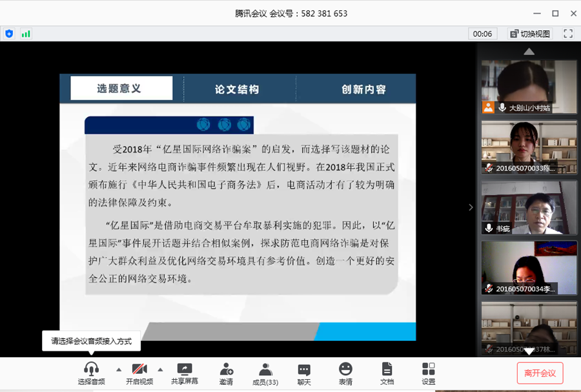Open the 成员(33) members list
This screenshot has height=392, width=581.
pyautogui.click(x=265, y=373)
